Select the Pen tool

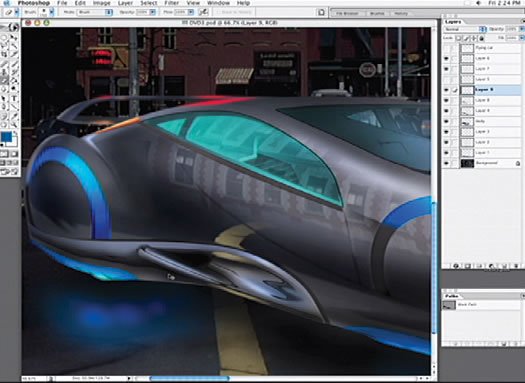click(4, 107)
